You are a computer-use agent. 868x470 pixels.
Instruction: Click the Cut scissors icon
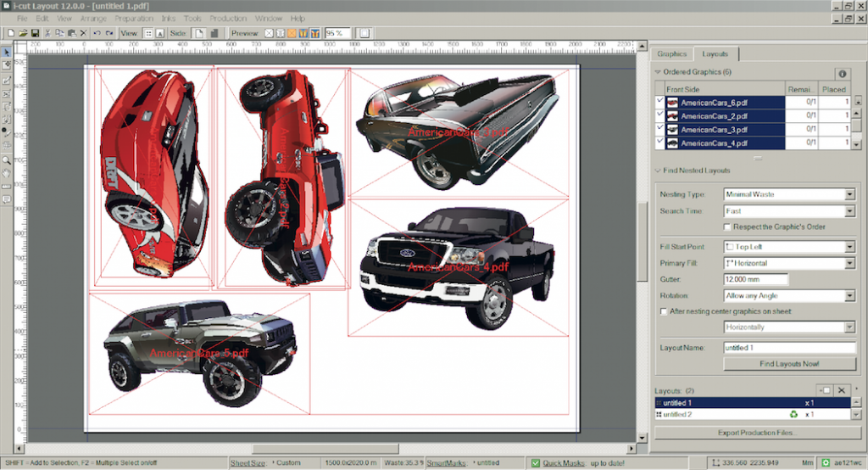point(47,33)
